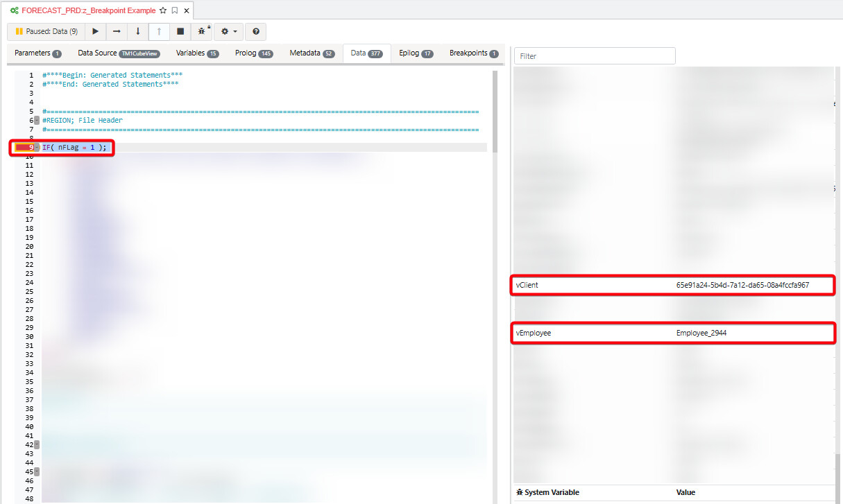843x504 pixels.
Task: Open the help question mark button
Action: point(256,32)
